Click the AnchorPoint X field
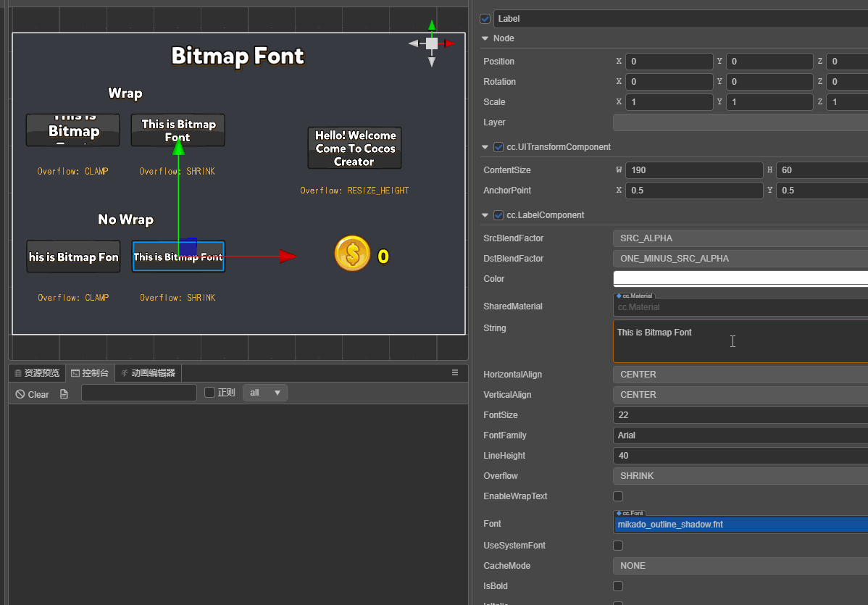 click(694, 191)
